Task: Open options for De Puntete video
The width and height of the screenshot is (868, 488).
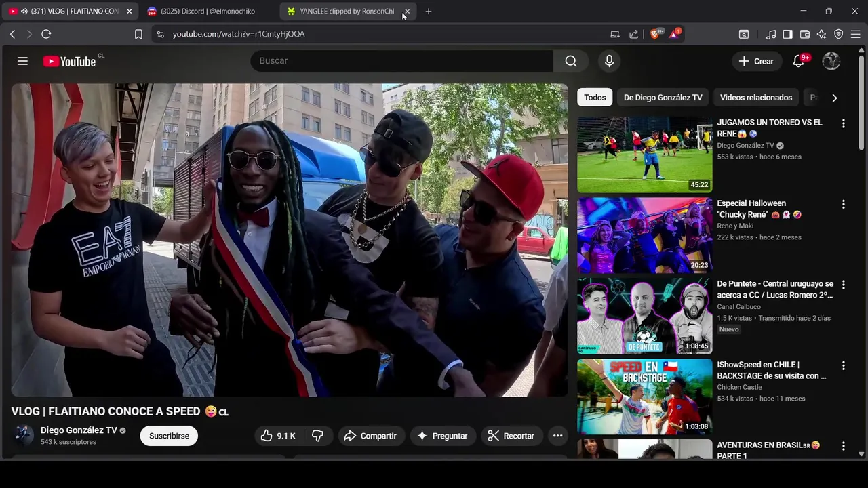Action: tap(843, 285)
